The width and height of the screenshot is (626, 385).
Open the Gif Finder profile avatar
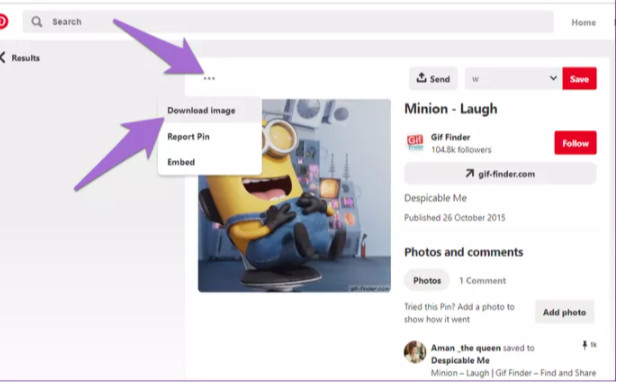click(x=415, y=143)
